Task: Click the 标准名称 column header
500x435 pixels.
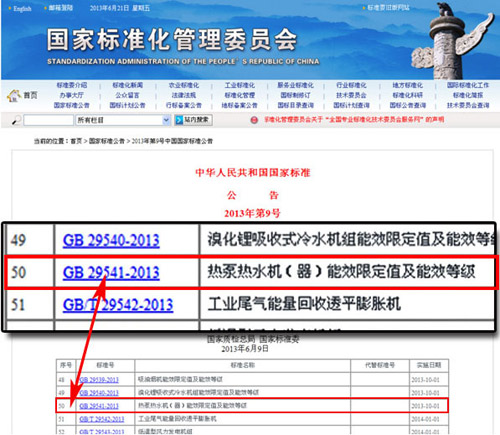Action: point(243,365)
